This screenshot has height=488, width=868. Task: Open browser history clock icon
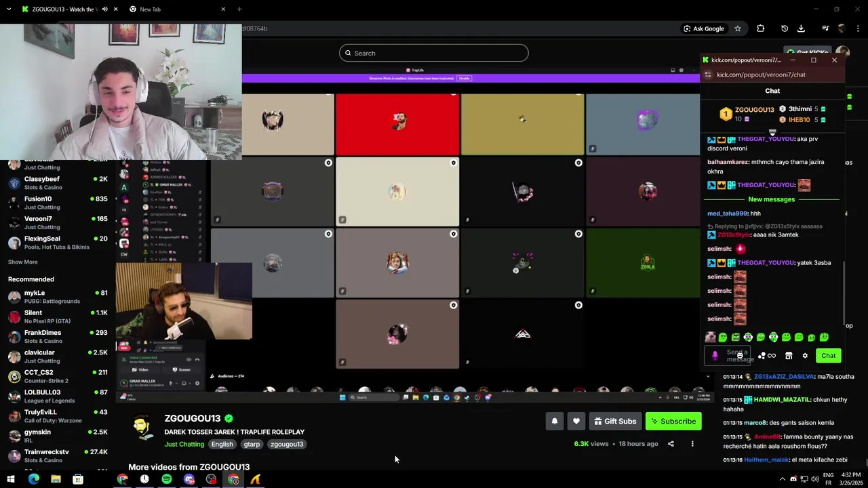click(x=785, y=28)
